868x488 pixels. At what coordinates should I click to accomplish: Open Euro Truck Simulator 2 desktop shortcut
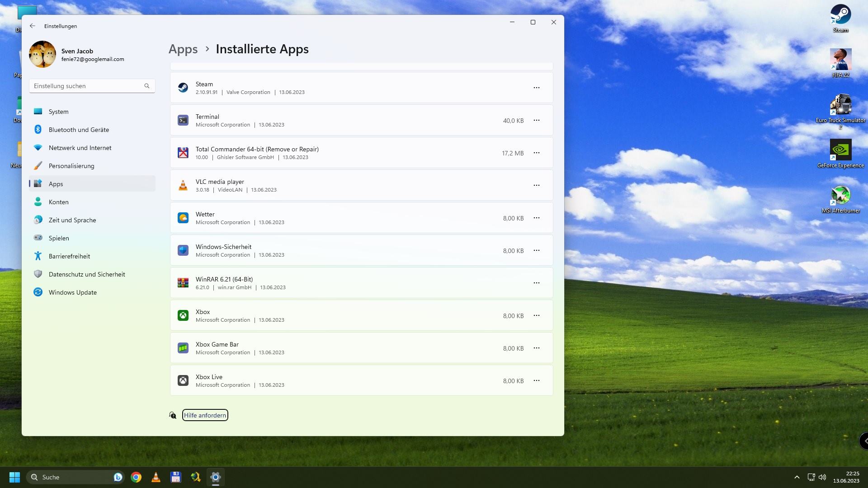[841, 112]
